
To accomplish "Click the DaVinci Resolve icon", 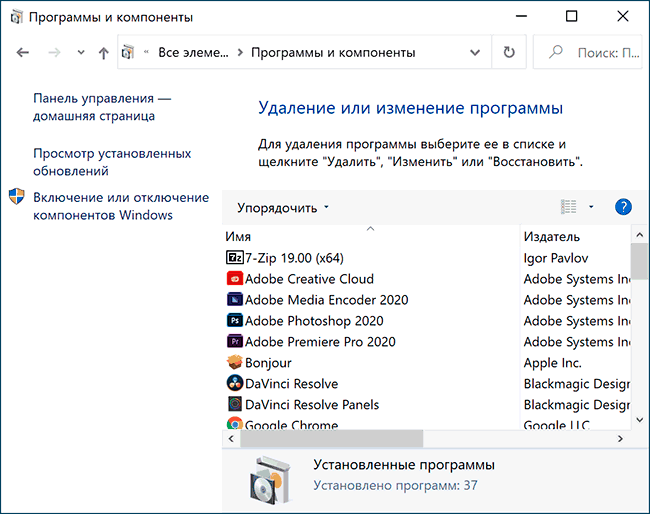I will coord(235,383).
